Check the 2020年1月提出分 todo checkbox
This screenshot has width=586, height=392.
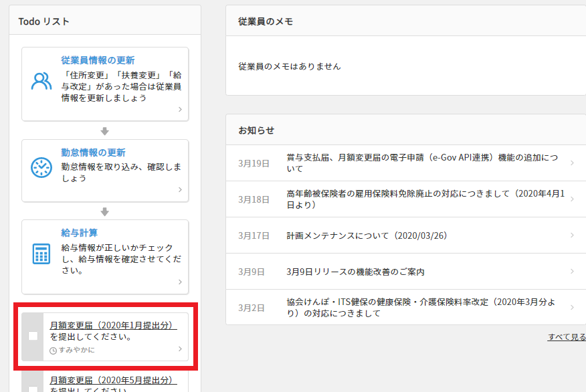[33, 336]
